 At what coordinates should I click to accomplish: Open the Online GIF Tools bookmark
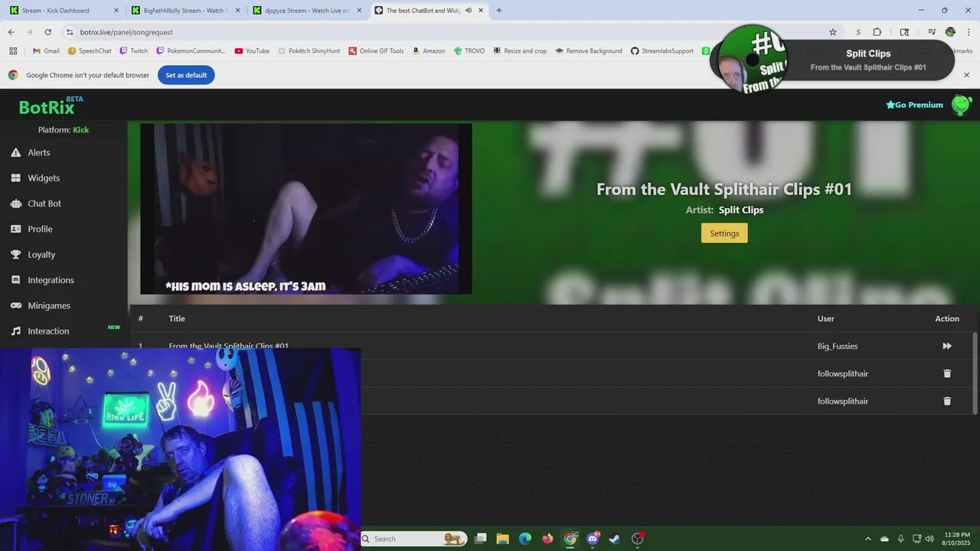coord(376,51)
